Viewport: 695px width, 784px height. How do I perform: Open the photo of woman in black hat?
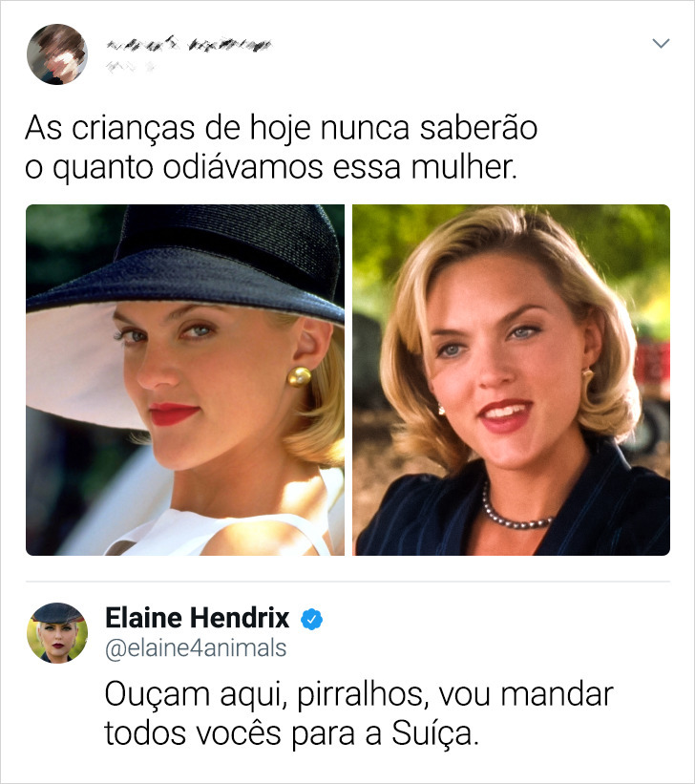185,380
